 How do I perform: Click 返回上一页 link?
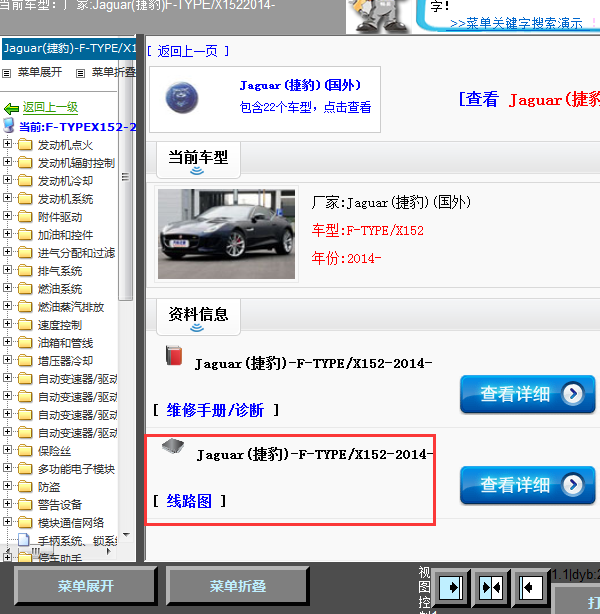point(188,51)
